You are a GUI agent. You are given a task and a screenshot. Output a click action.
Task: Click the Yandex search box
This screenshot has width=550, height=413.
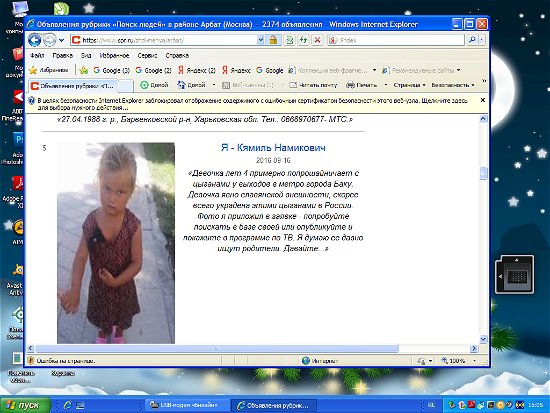point(396,40)
